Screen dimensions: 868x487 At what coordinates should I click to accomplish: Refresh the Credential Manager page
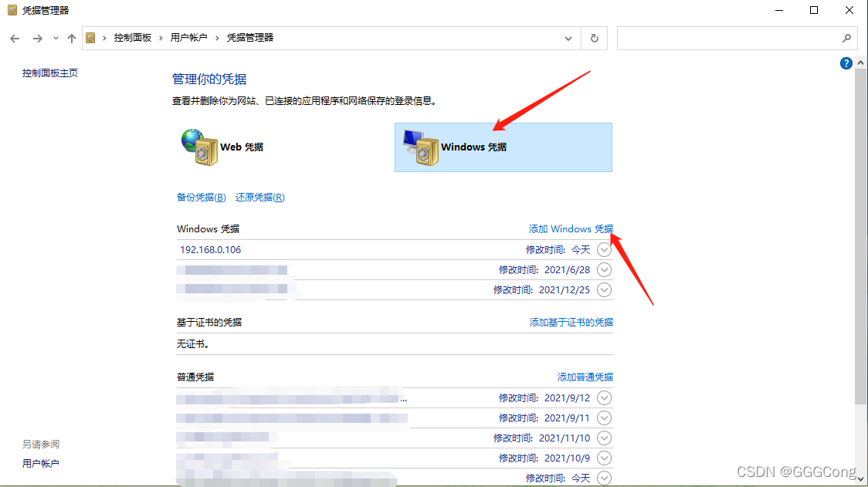pyautogui.click(x=594, y=38)
